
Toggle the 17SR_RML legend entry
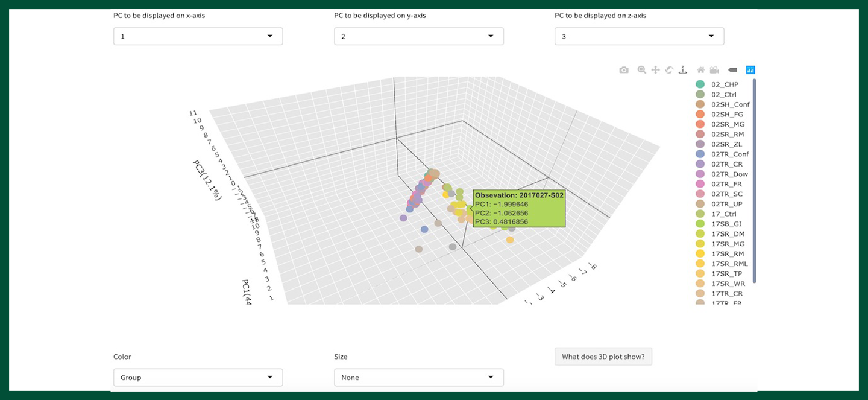(x=722, y=264)
